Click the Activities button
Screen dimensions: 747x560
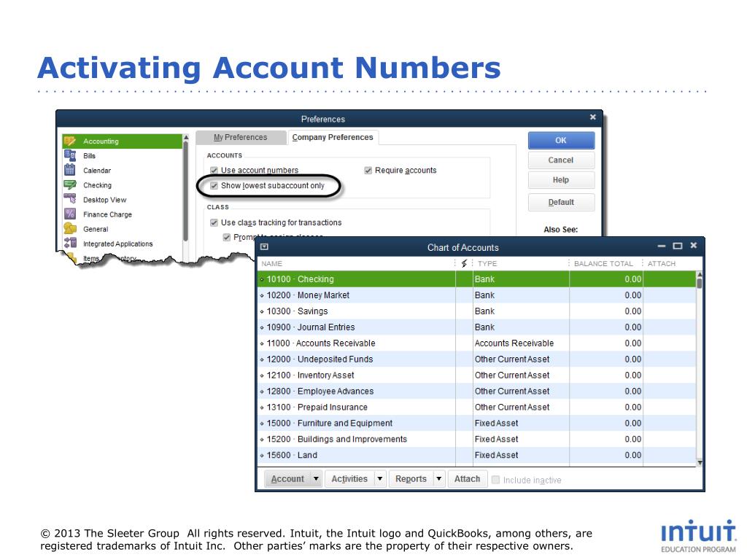pyautogui.click(x=349, y=478)
